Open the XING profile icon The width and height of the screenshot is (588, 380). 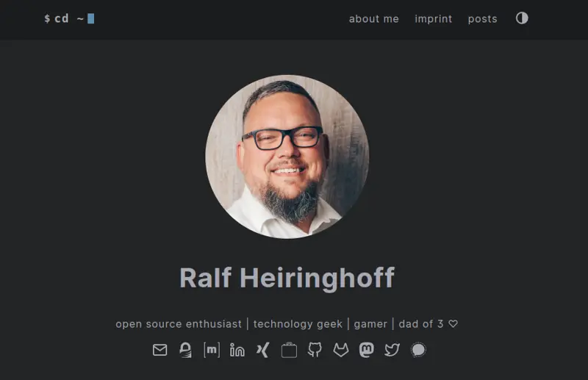tap(262, 350)
